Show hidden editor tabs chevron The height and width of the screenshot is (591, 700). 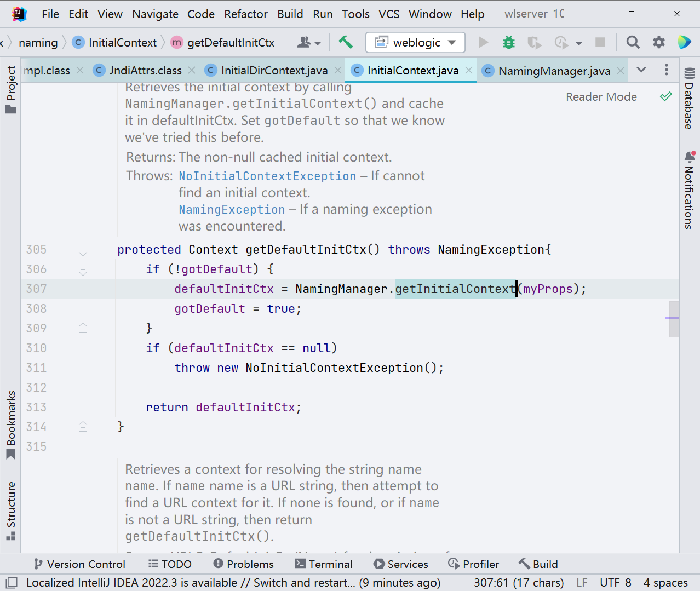tap(641, 70)
